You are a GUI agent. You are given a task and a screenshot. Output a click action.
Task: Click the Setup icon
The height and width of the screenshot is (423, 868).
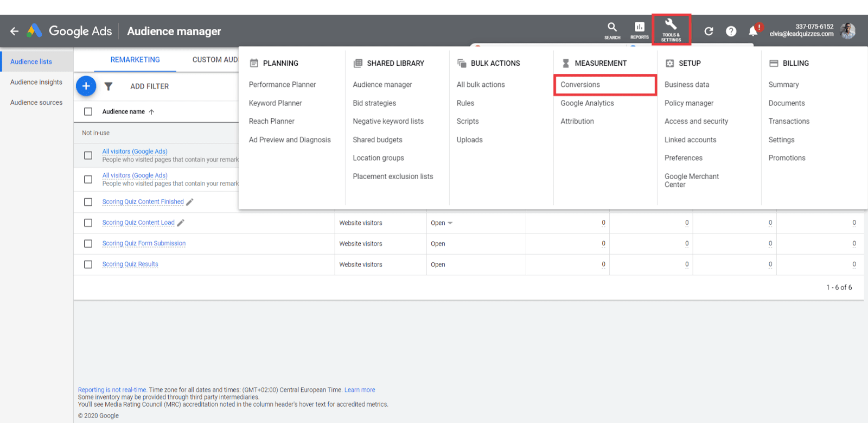[670, 63]
